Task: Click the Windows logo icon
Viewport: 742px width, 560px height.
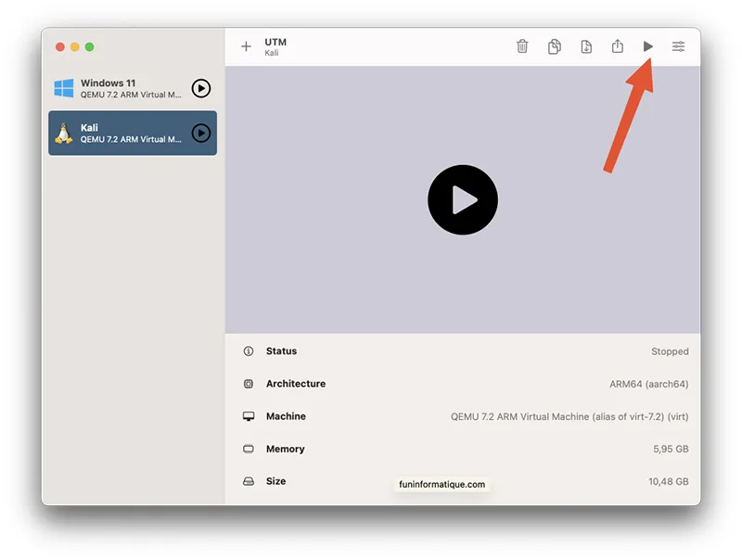Action: pyautogui.click(x=64, y=88)
